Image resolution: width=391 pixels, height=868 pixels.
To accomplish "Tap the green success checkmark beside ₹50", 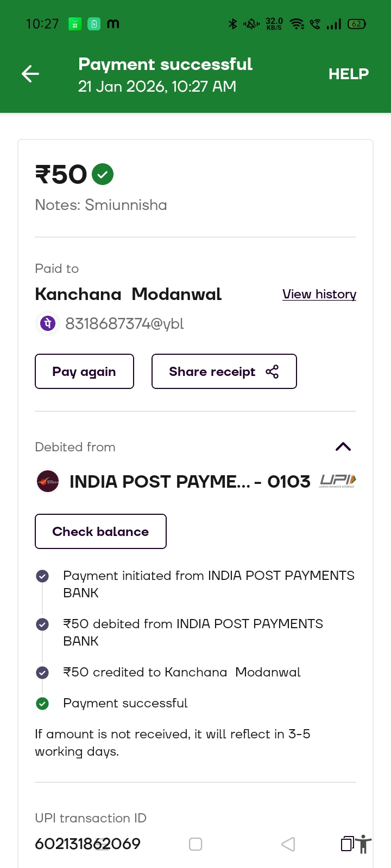I will coord(103,174).
